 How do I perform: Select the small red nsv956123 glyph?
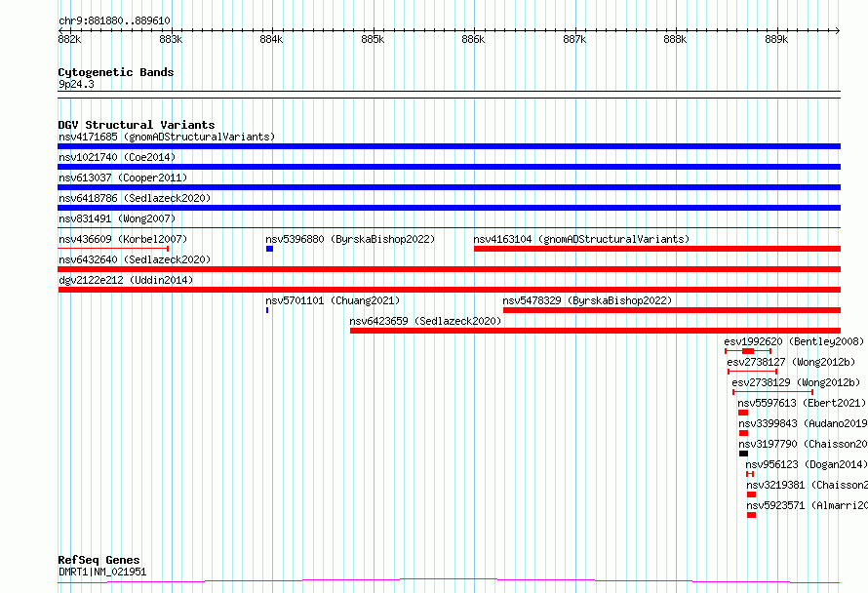pos(750,474)
